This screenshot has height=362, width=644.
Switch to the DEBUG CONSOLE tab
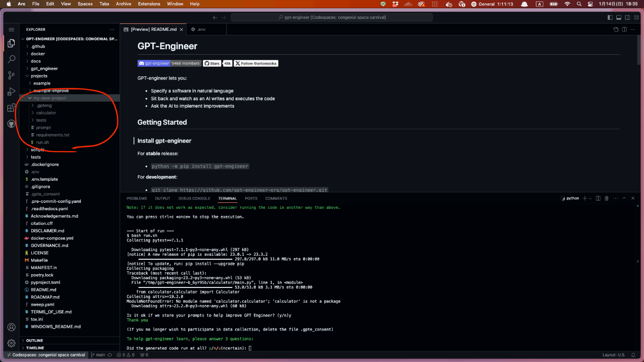click(194, 198)
